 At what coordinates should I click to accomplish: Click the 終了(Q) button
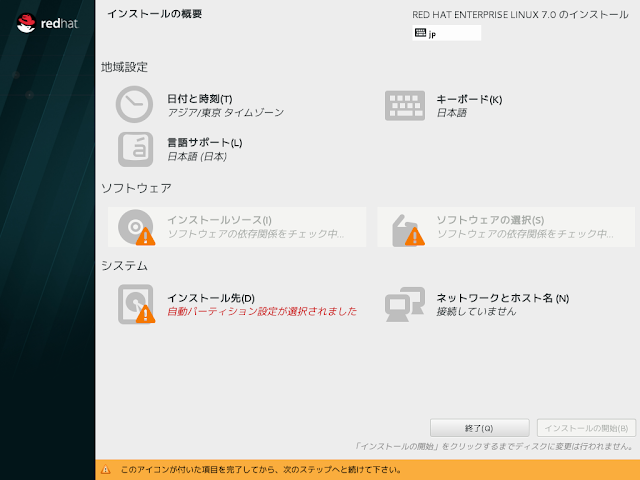480,428
